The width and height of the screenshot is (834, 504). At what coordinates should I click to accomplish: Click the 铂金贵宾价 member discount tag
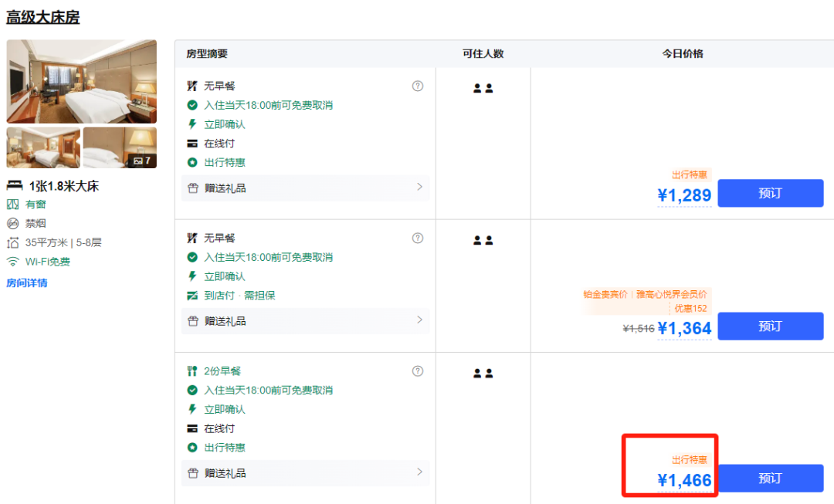[x=605, y=294]
